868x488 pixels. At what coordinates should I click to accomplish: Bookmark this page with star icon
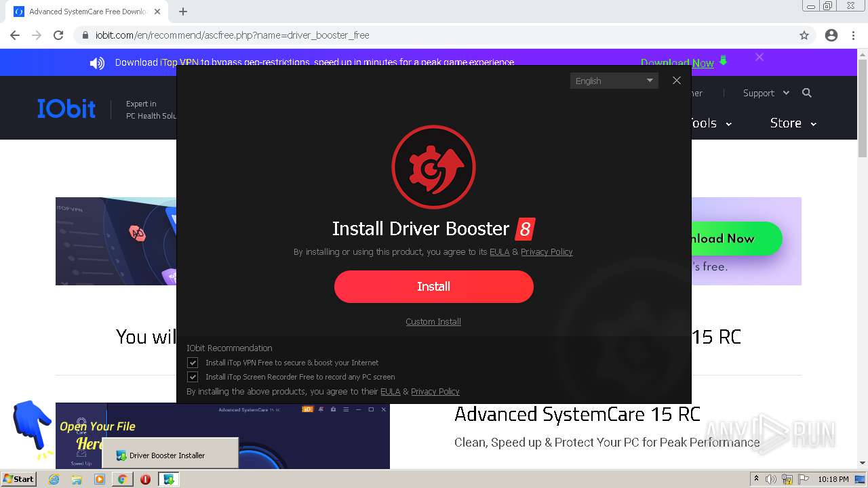804,35
